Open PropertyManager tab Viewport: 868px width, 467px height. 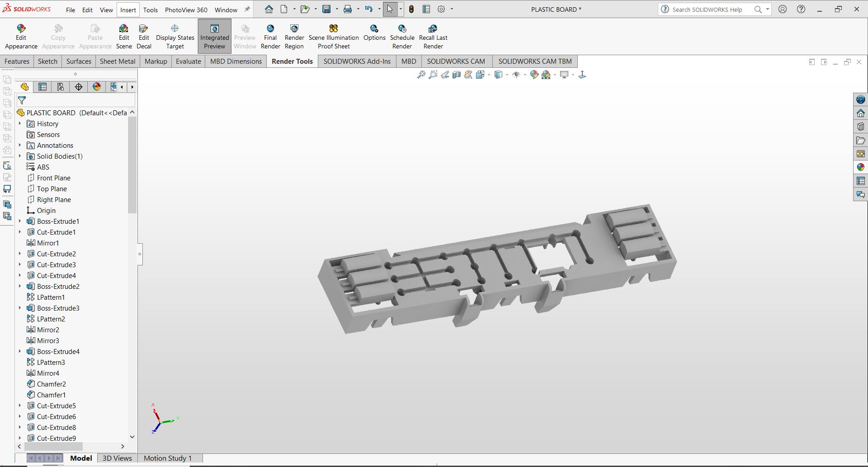(42, 87)
